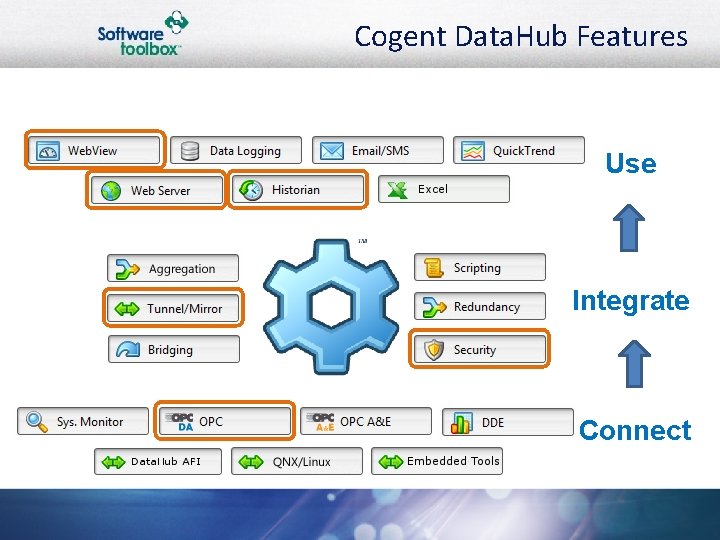Click the DDE bar chart icon

pyautogui.click(x=461, y=422)
